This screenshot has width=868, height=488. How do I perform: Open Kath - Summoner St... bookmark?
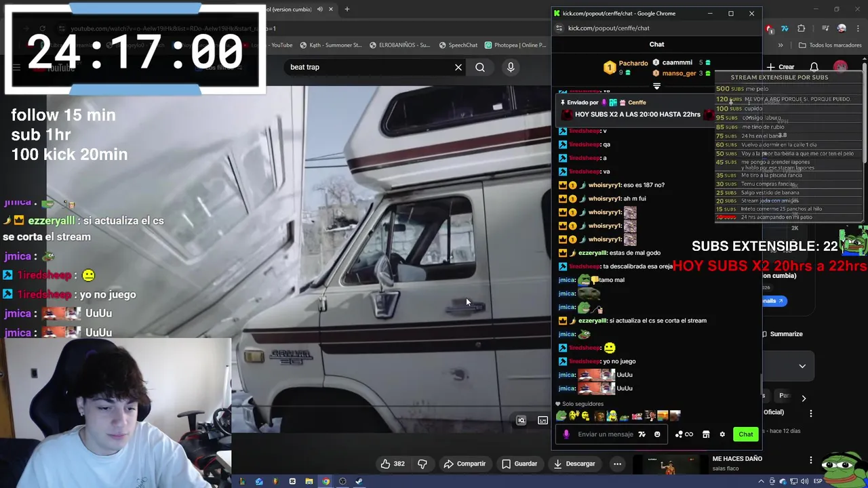click(x=330, y=45)
